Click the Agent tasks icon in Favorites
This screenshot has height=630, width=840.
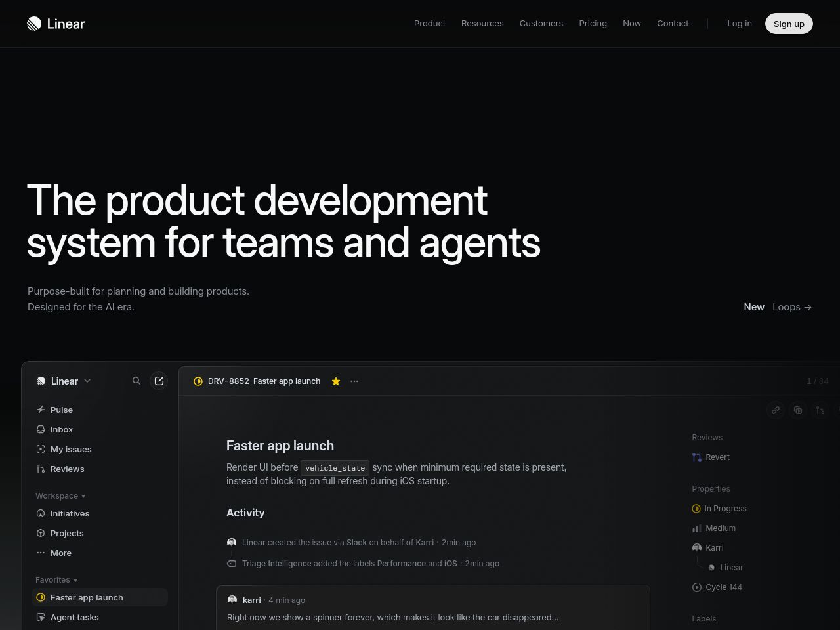[41, 617]
